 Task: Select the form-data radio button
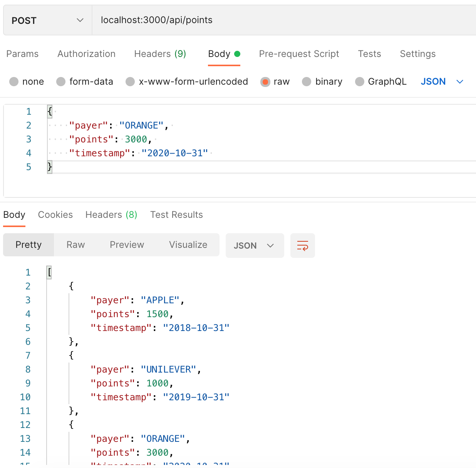pos(61,82)
